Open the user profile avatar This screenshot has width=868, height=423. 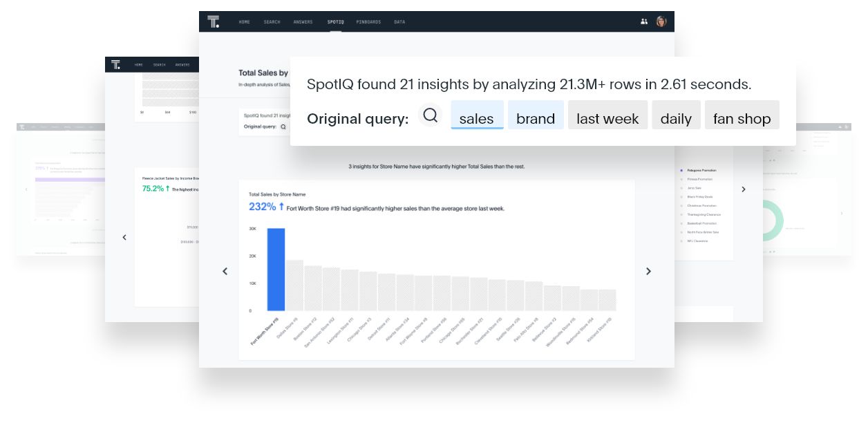tap(661, 21)
